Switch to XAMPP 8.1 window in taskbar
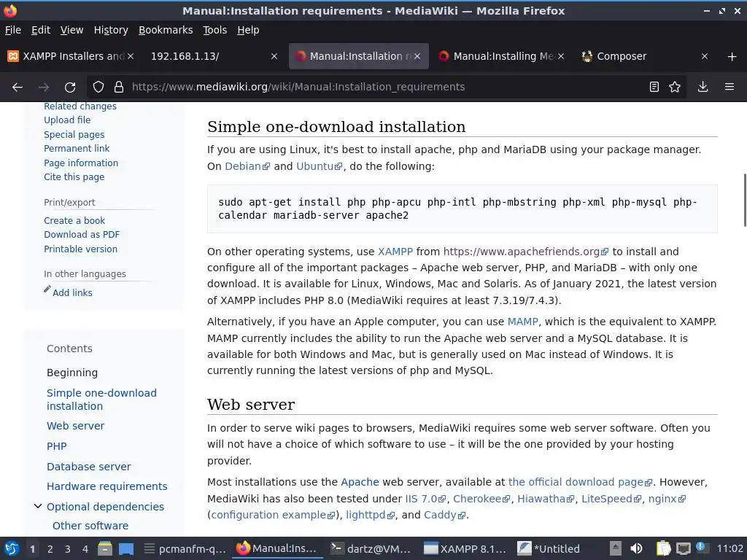This screenshot has height=560, width=747. coord(465,549)
